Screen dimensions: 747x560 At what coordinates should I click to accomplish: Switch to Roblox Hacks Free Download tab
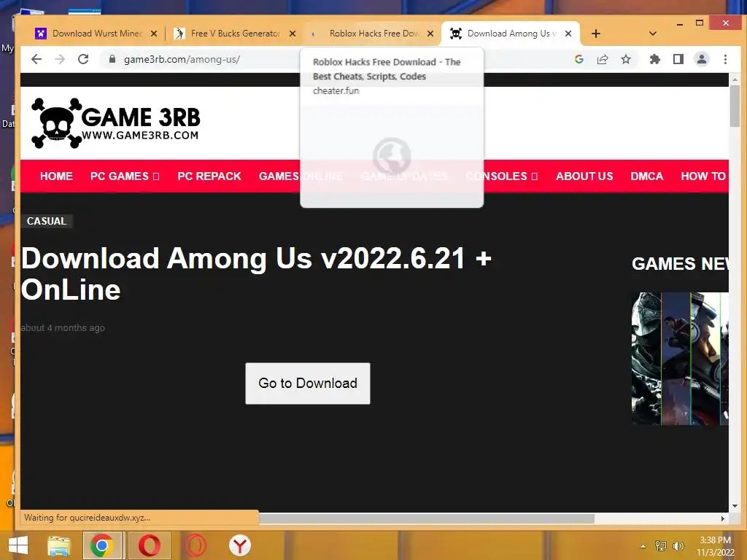coord(373,34)
